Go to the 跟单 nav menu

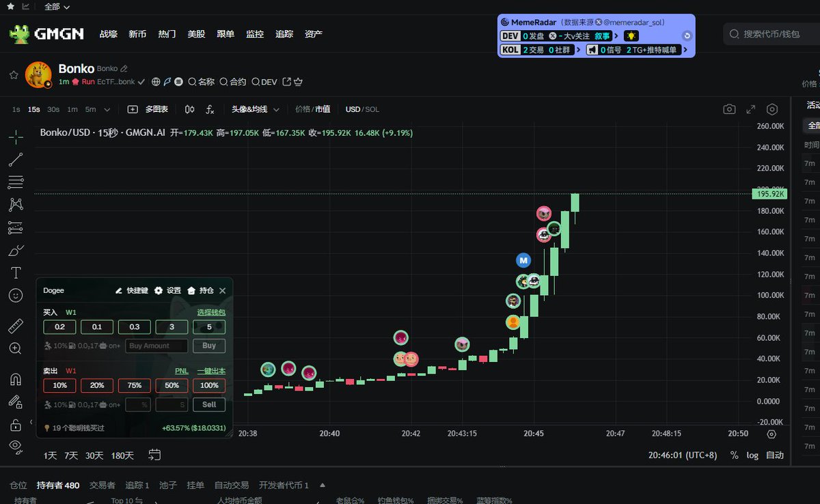click(x=225, y=33)
